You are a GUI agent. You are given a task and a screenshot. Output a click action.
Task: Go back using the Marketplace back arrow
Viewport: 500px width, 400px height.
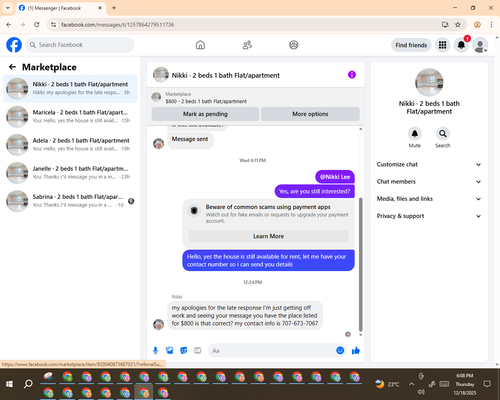[x=12, y=67]
